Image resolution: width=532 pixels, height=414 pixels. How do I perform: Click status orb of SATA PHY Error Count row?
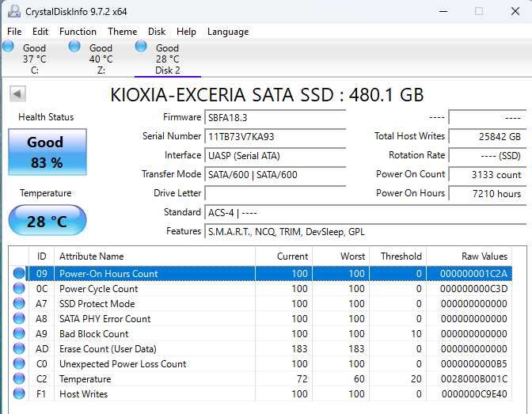19,318
